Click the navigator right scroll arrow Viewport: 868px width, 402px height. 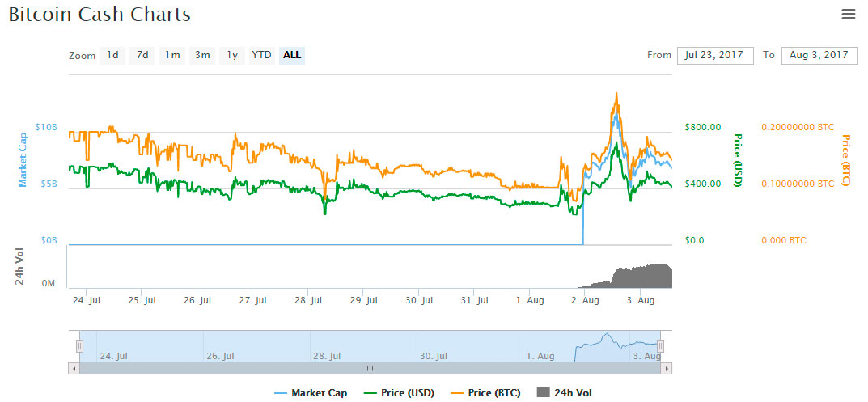coord(667,368)
